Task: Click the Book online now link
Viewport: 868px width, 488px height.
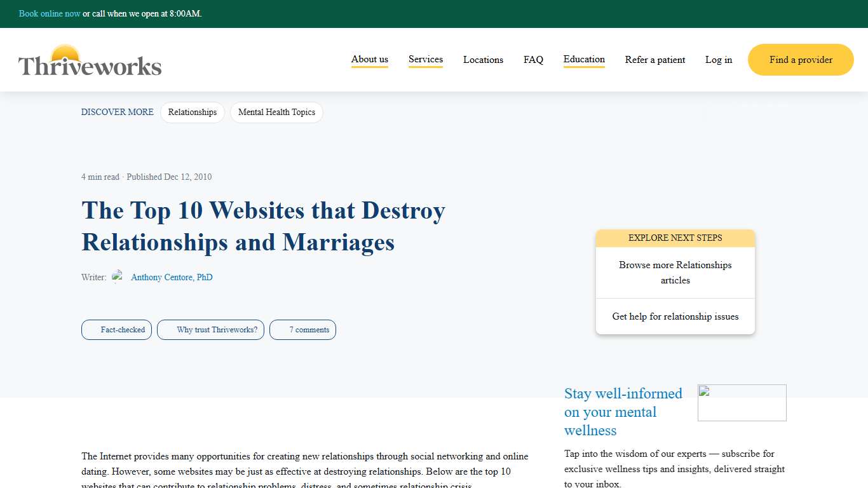Action: (x=50, y=13)
